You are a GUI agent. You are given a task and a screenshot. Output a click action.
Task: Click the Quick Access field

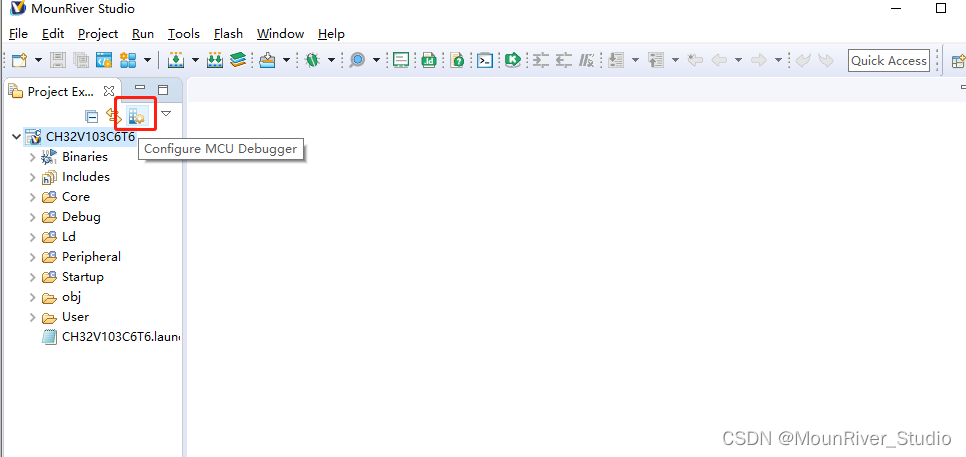tap(889, 60)
